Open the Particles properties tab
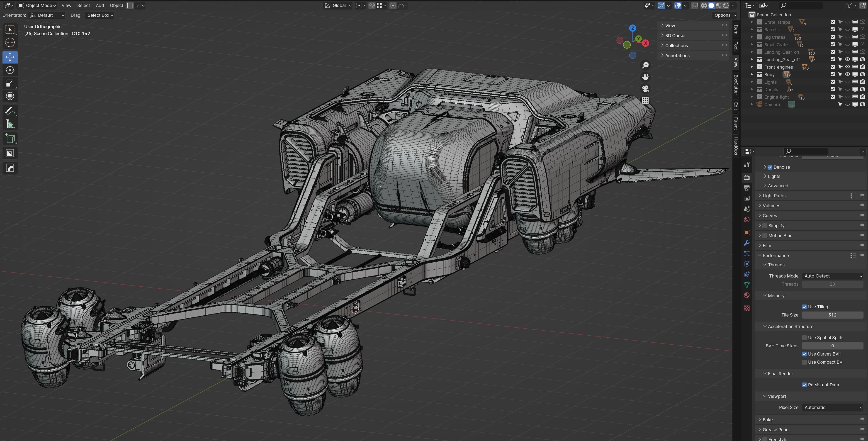Screen dimensions: 868x441 pyautogui.click(x=747, y=253)
